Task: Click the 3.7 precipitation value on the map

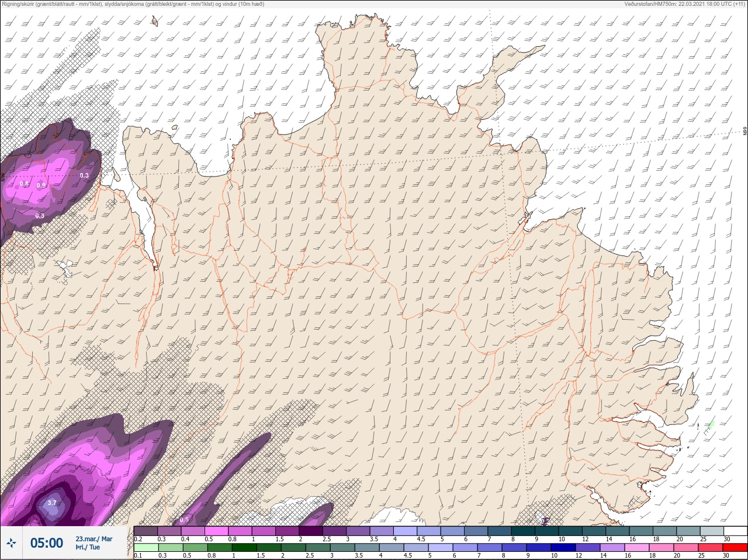Action: coord(52,503)
